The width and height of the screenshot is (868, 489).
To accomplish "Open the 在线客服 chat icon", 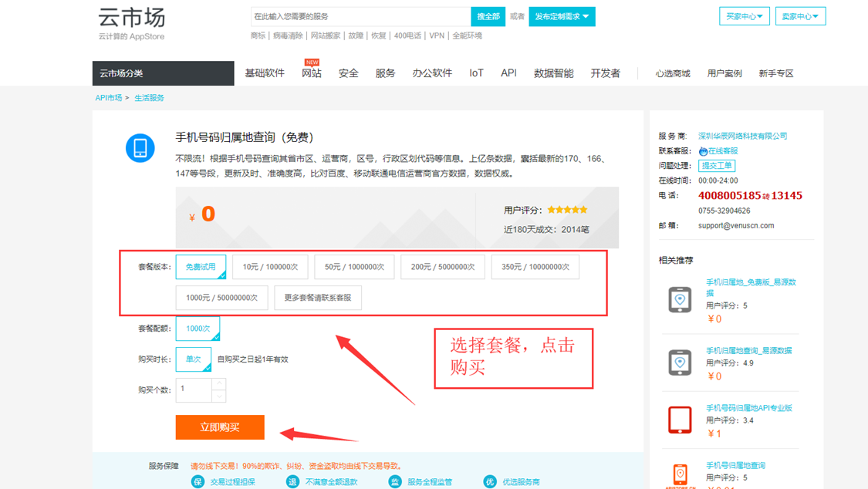I will tap(703, 151).
